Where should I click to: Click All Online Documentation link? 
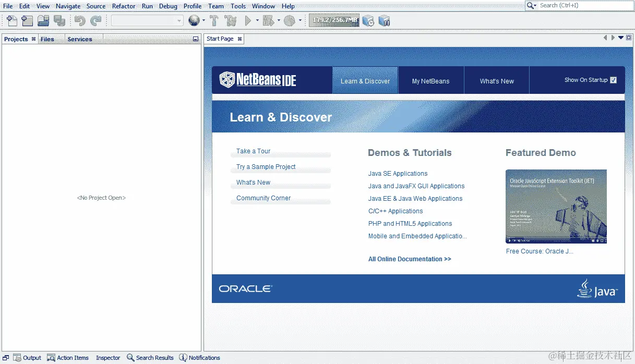pos(410,259)
